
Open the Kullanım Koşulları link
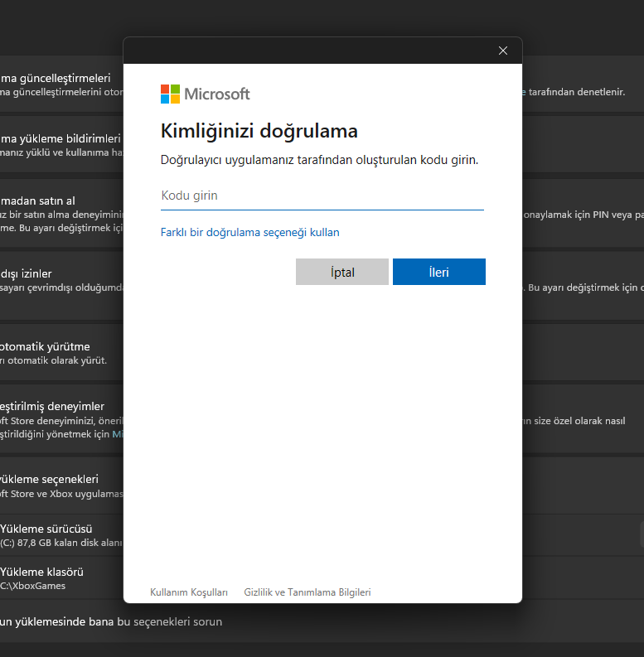189,592
